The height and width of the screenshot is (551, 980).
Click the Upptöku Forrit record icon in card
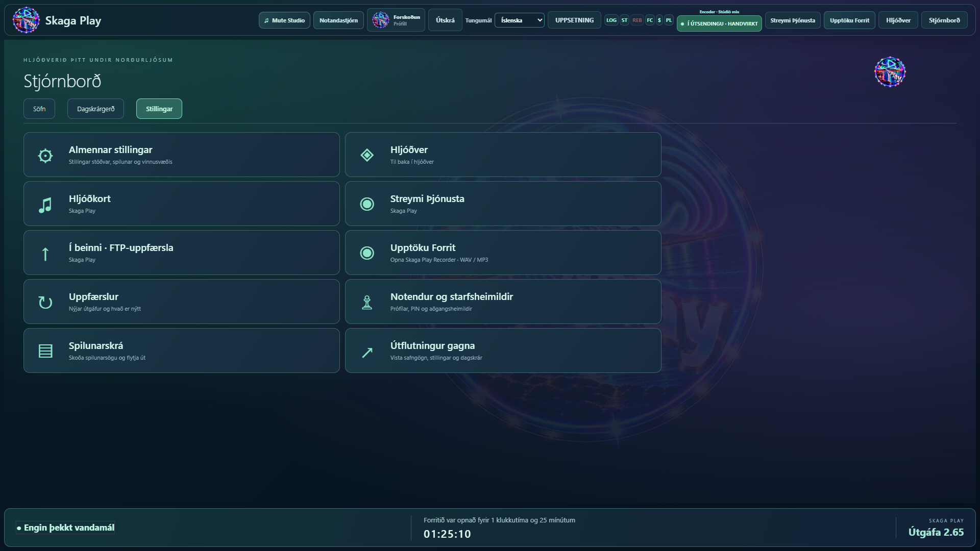click(367, 253)
